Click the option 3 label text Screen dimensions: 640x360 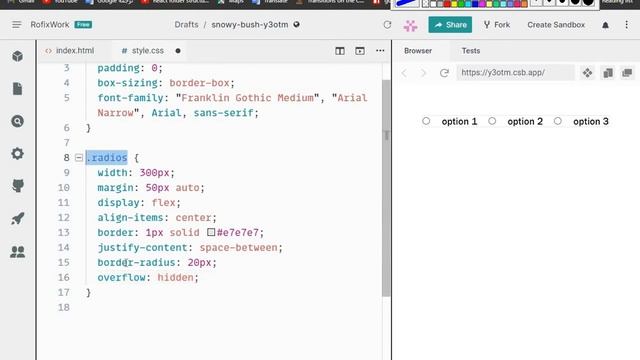click(591, 122)
